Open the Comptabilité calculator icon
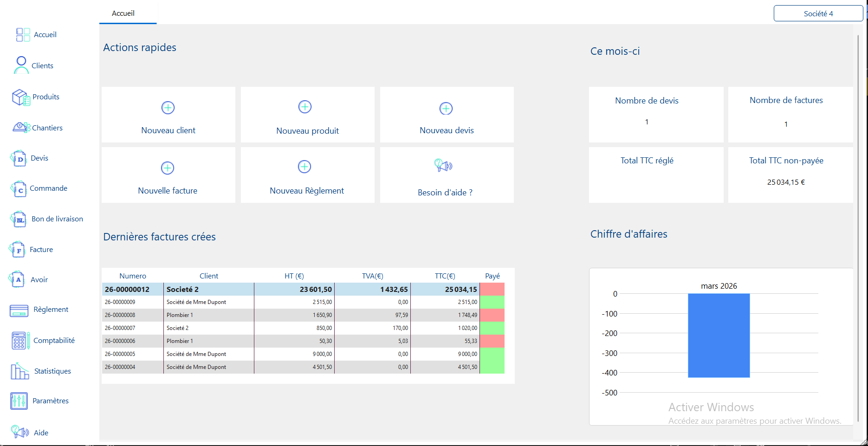868x446 pixels. pyautogui.click(x=20, y=340)
